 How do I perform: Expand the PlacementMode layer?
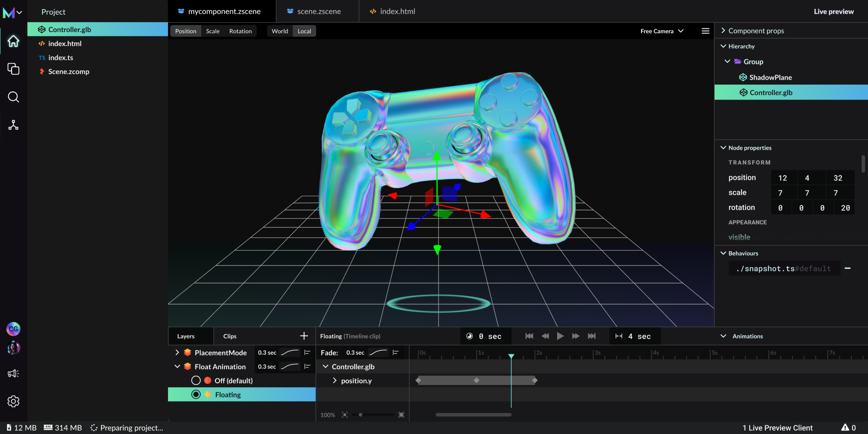[177, 352]
